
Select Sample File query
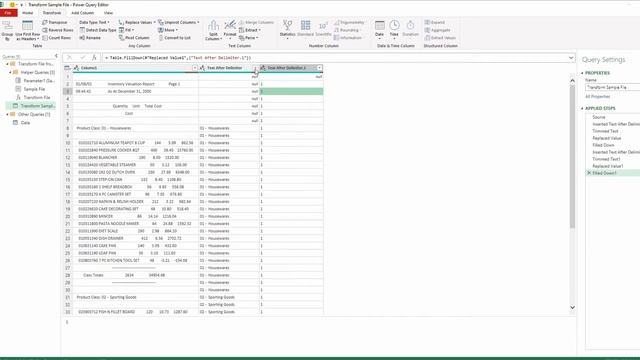(x=31, y=89)
